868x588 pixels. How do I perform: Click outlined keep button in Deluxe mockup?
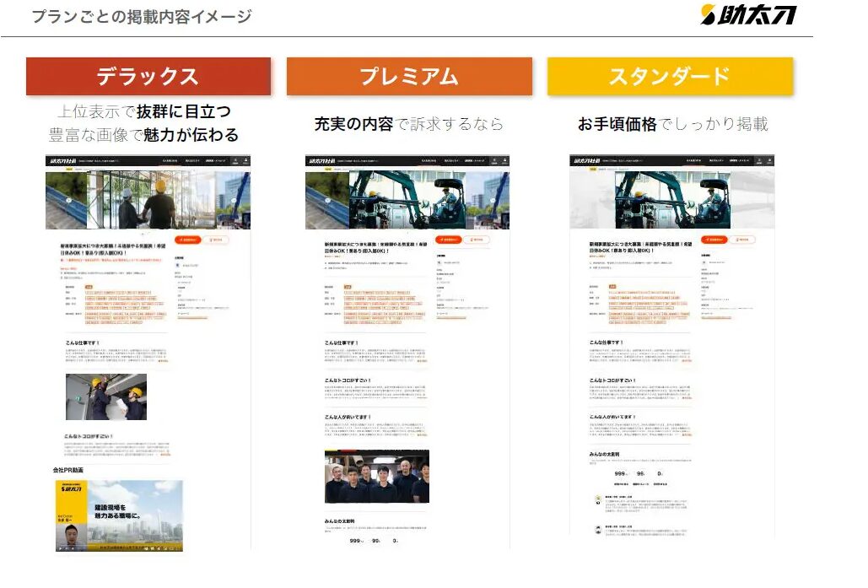click(215, 240)
